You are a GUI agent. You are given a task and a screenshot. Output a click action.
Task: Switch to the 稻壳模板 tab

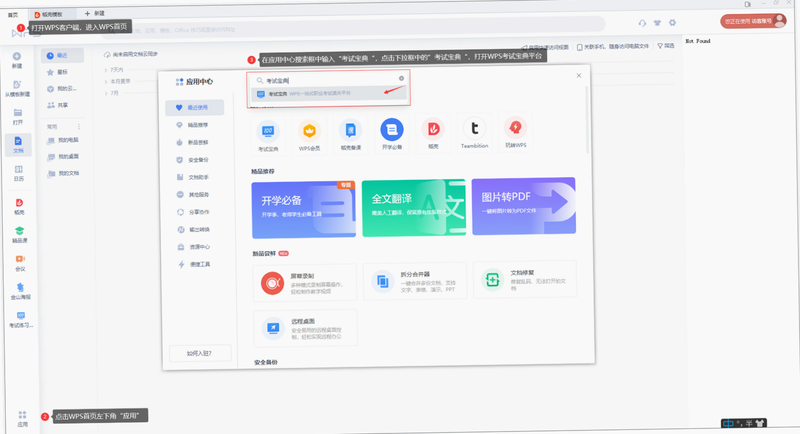point(48,15)
